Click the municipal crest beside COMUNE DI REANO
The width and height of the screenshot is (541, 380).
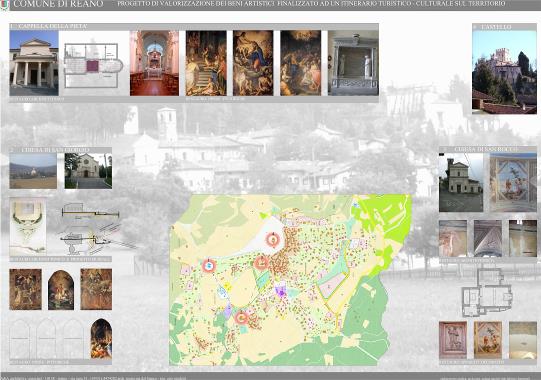pyautogui.click(x=4, y=5)
